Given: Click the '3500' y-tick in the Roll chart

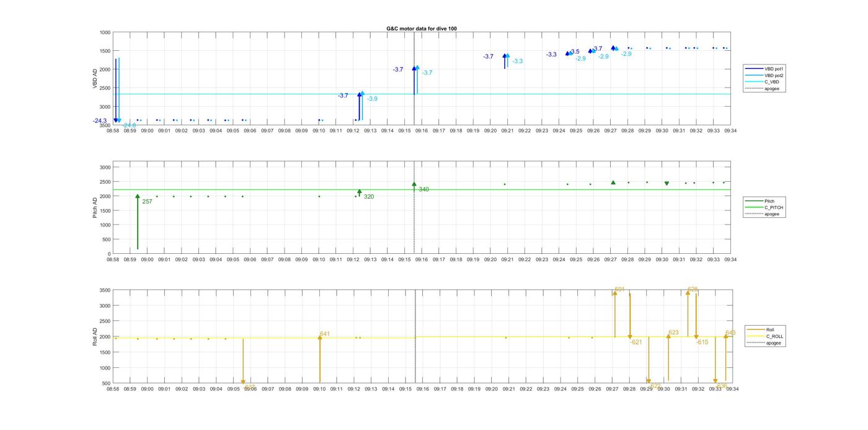Looking at the screenshot, I should point(104,290).
